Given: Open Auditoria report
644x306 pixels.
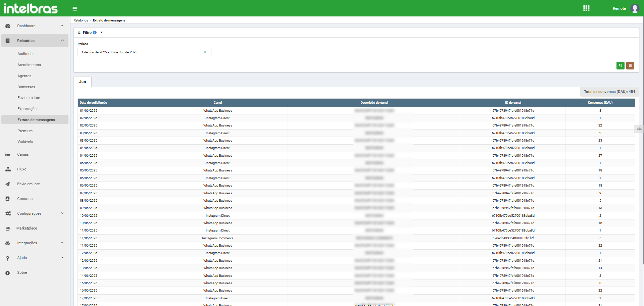Looking at the screenshot, I should (25, 54).
